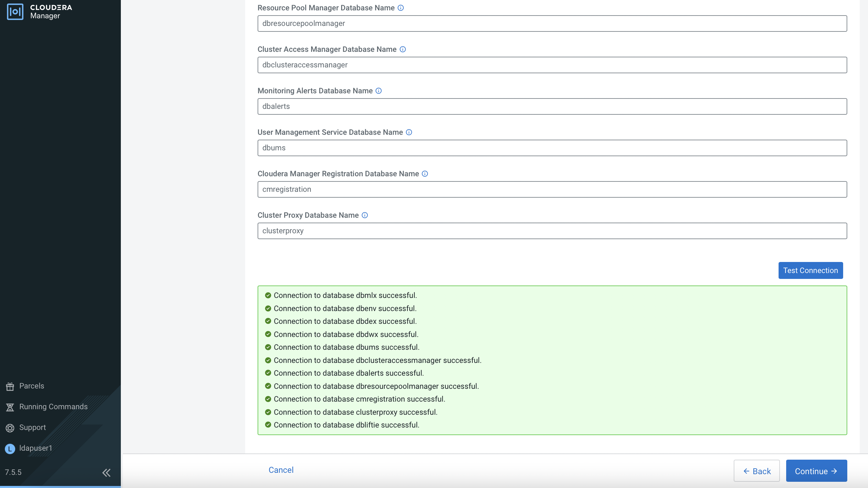The image size is (868, 488).
Task: Focus the dbresourcepoolmanager input field
Action: pyautogui.click(x=552, y=24)
